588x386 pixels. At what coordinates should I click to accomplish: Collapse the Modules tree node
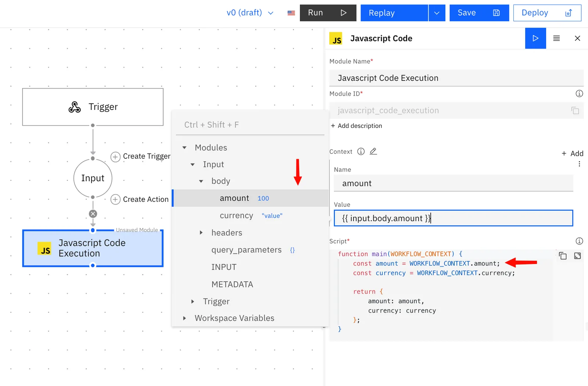[x=184, y=148]
